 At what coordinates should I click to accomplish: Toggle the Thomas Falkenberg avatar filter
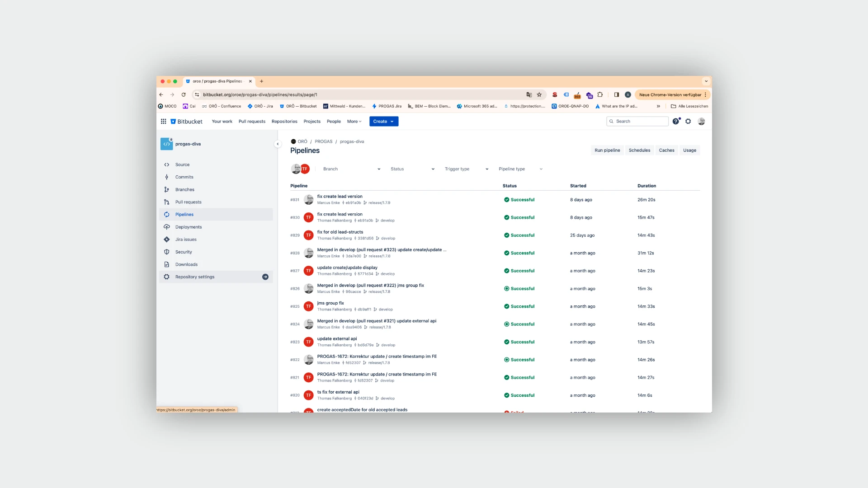pyautogui.click(x=305, y=169)
